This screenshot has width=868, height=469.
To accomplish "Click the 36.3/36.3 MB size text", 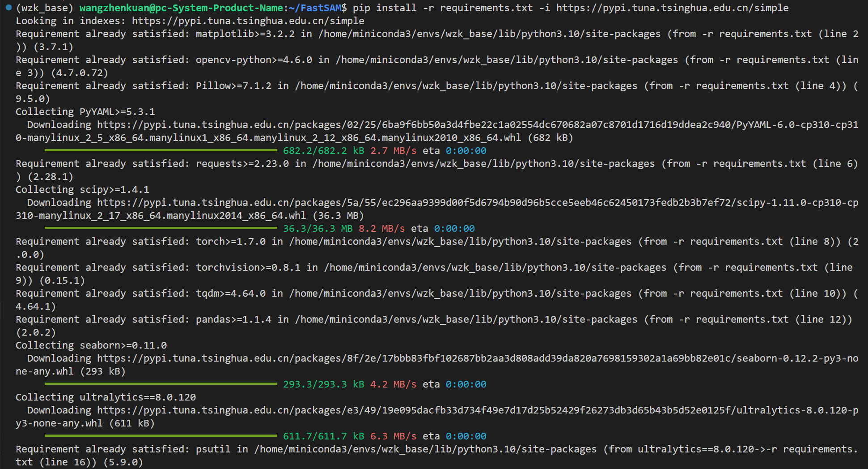I will coord(318,229).
